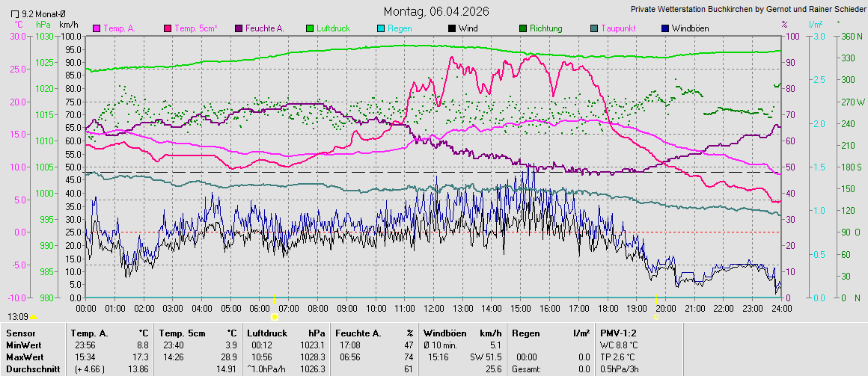
Task: Click the green Luftdruck legend swatch
Action: pyautogui.click(x=310, y=28)
